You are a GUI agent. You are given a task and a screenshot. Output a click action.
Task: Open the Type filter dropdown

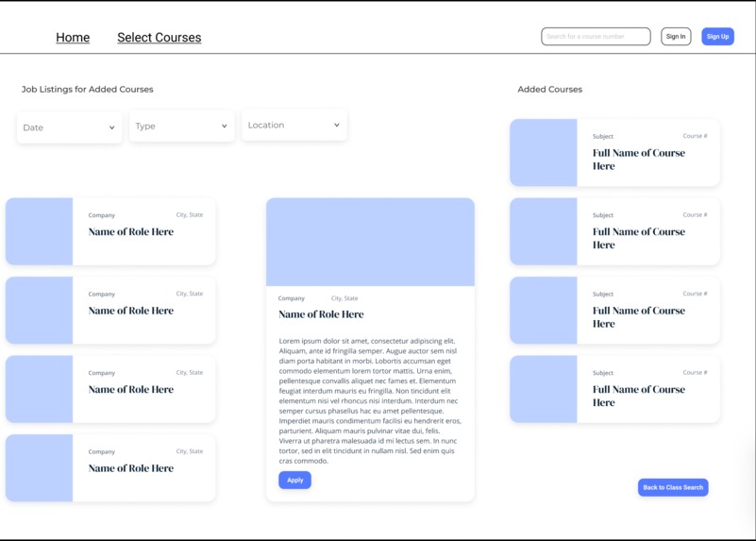click(x=182, y=126)
